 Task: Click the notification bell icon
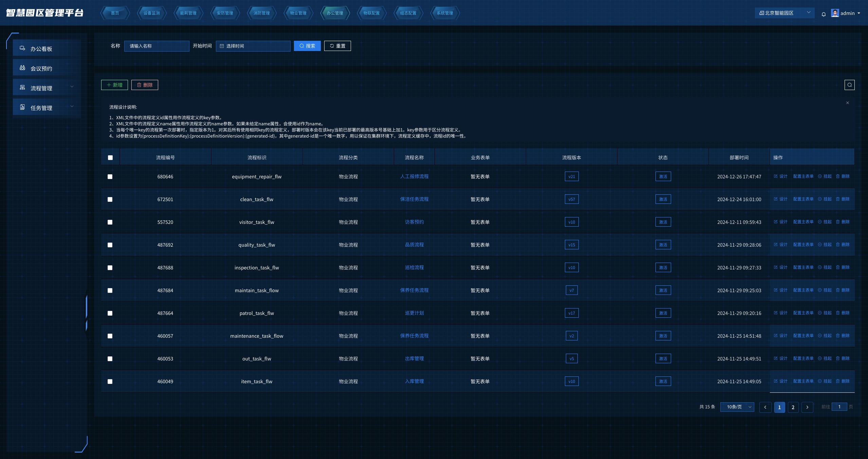pos(824,14)
